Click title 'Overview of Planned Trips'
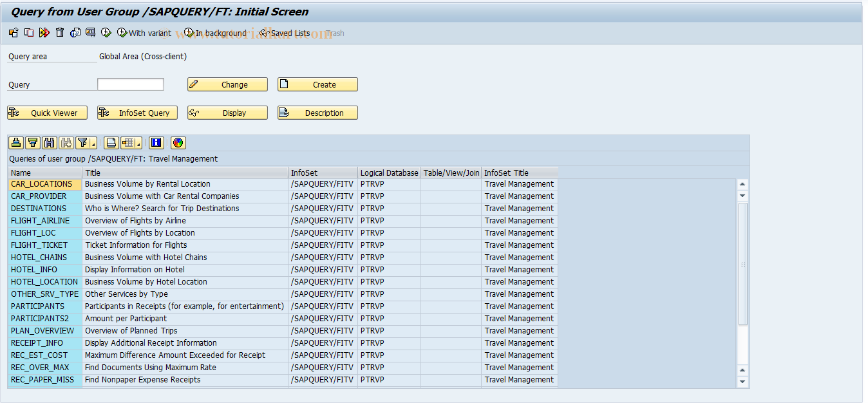 [x=131, y=331]
